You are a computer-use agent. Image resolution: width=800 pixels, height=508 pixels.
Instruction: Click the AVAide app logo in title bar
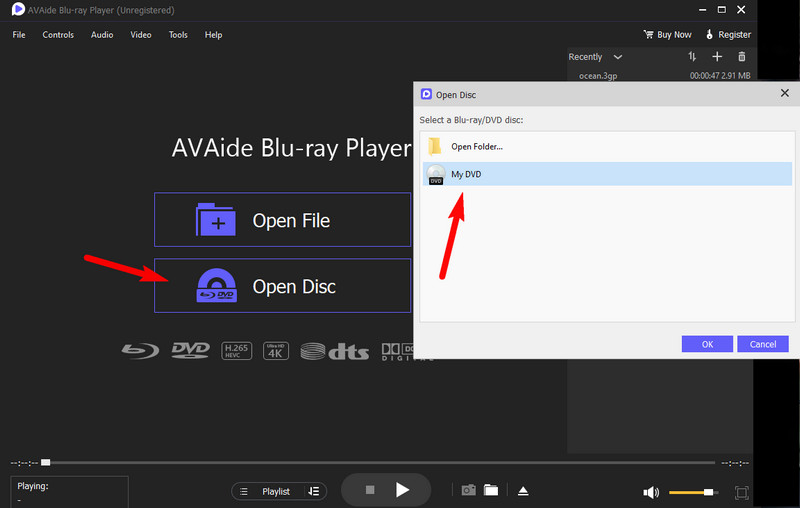[x=18, y=9]
